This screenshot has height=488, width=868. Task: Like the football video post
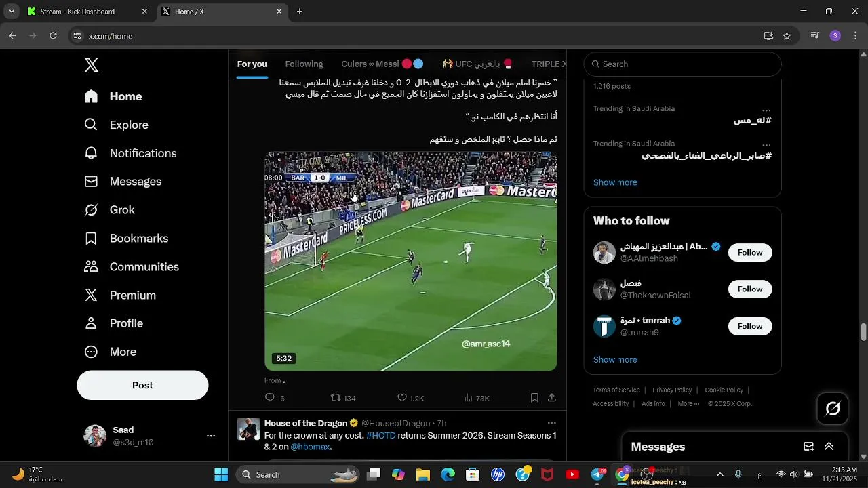(x=410, y=398)
